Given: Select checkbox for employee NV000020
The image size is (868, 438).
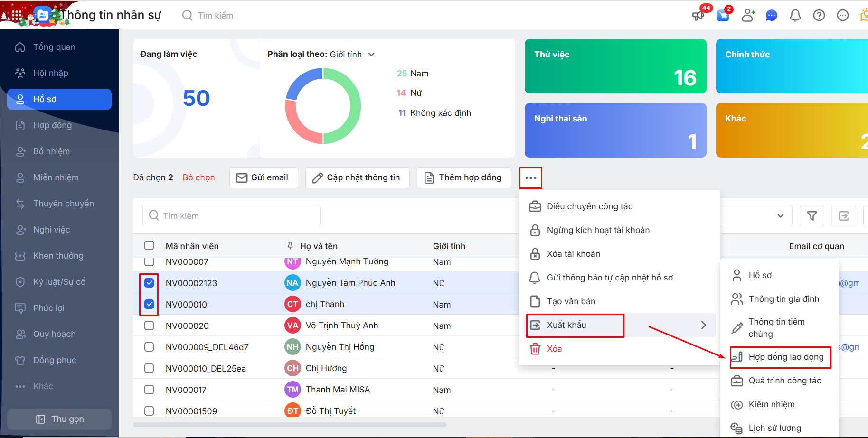Looking at the screenshot, I should [149, 326].
